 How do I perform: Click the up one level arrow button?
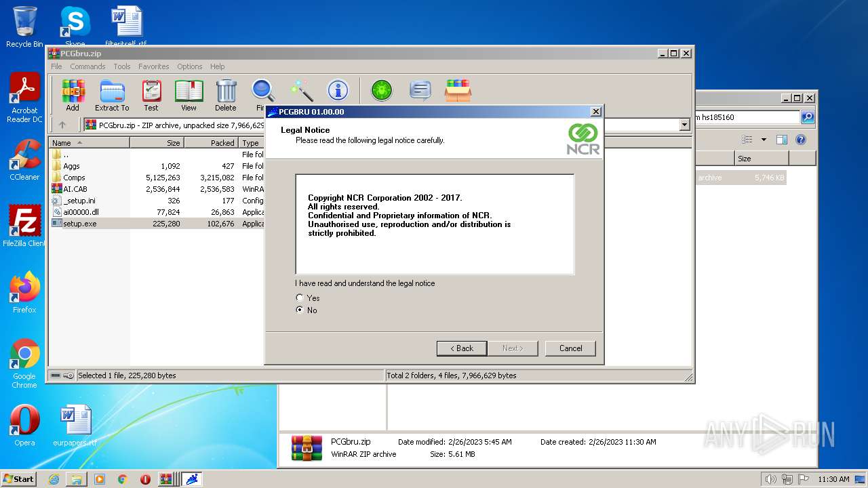62,125
